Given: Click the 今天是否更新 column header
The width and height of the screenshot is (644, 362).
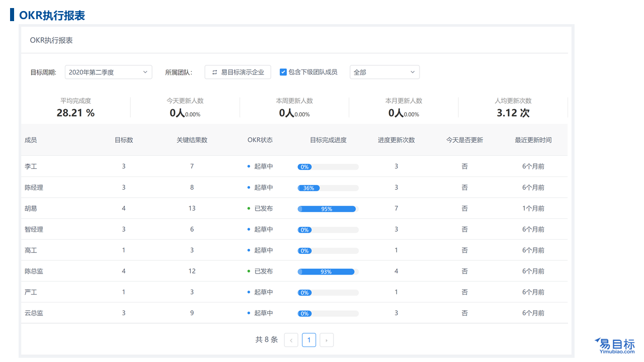Looking at the screenshot, I should [464, 140].
